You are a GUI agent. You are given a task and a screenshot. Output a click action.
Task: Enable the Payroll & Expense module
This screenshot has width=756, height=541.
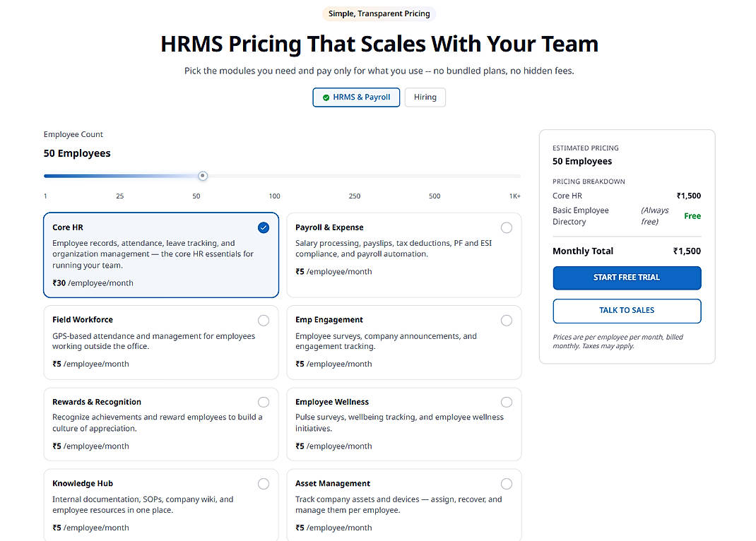click(507, 228)
